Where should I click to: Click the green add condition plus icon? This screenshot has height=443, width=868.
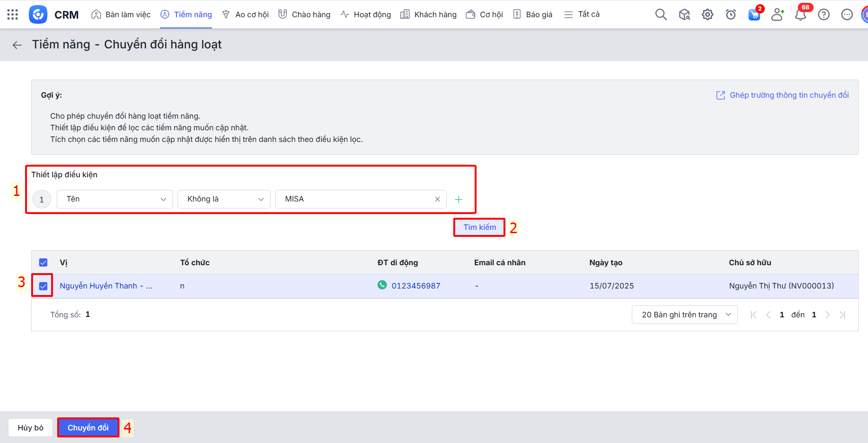458,199
